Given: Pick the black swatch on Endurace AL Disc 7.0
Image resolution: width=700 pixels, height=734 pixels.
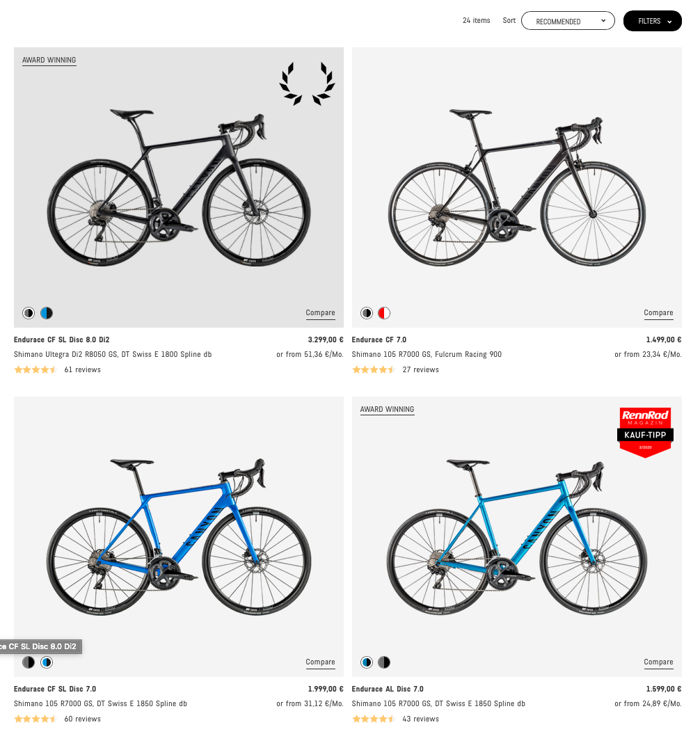Looking at the screenshot, I should pyautogui.click(x=384, y=662).
